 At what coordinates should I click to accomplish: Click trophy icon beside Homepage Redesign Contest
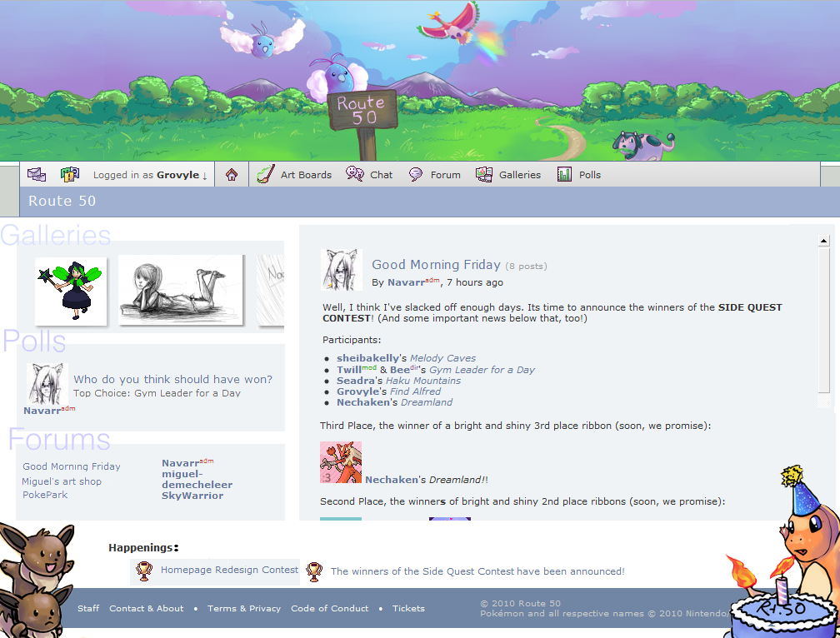tap(144, 571)
